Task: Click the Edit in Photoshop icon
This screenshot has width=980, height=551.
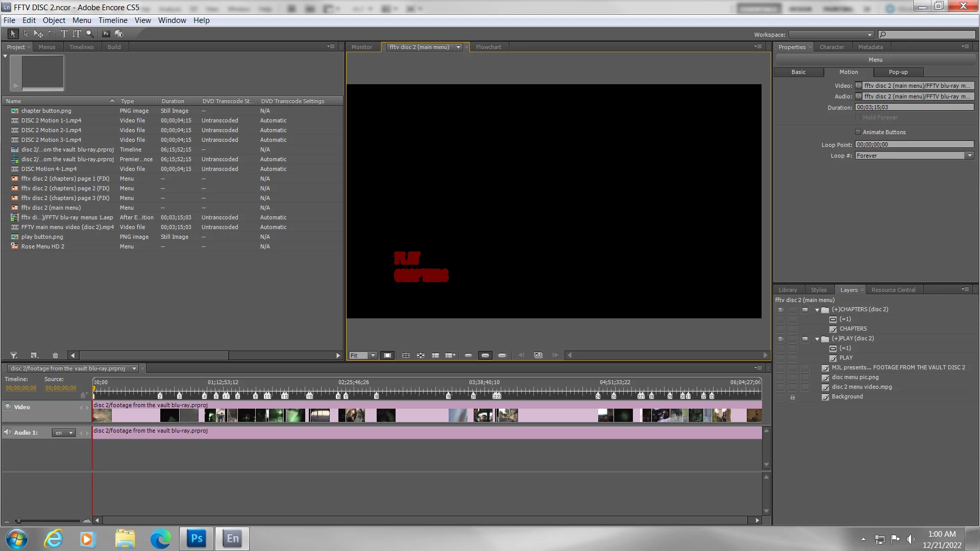Action: coord(106,34)
